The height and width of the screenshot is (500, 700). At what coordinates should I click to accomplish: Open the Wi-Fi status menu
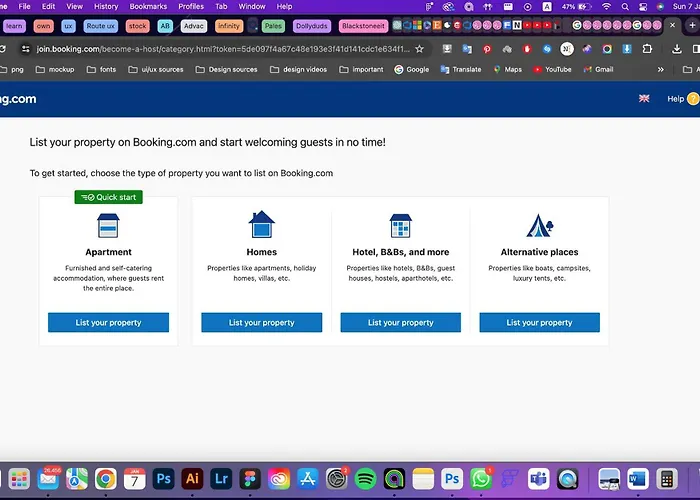[606, 6]
